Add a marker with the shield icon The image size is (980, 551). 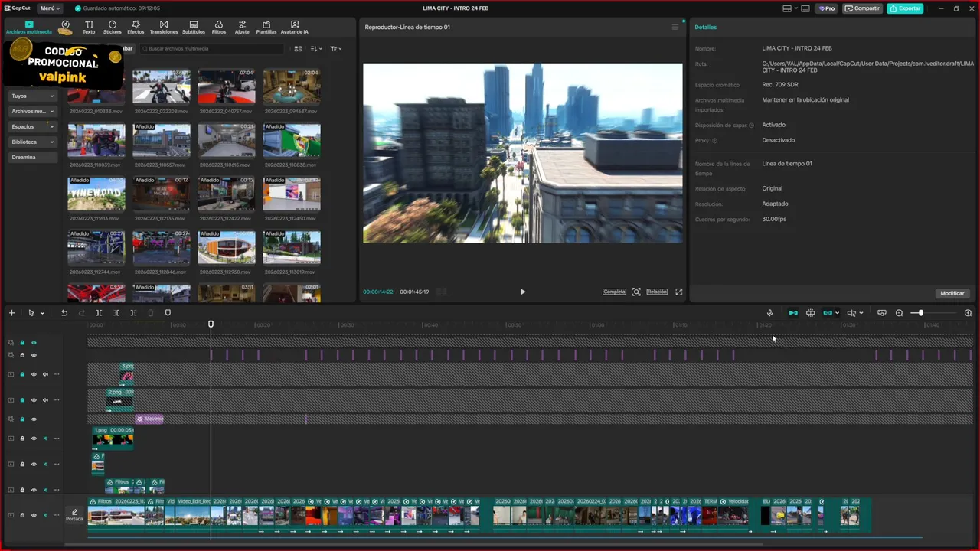coord(168,313)
